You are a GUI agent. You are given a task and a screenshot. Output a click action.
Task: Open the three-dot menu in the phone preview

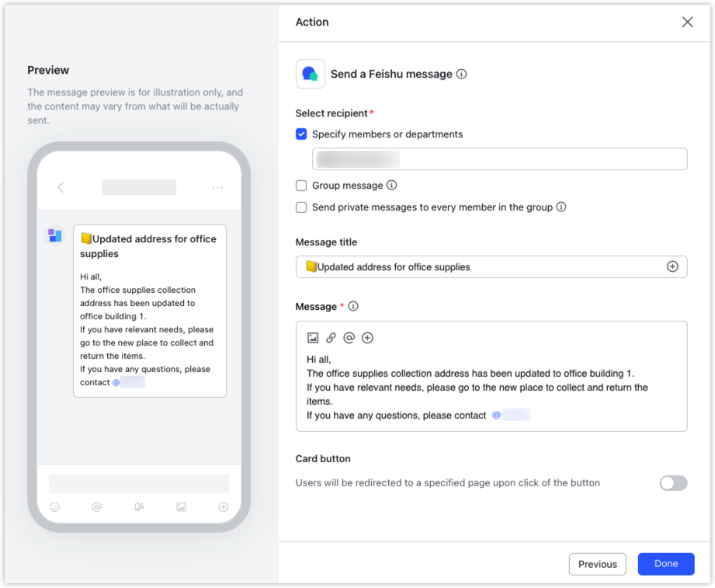point(217,187)
